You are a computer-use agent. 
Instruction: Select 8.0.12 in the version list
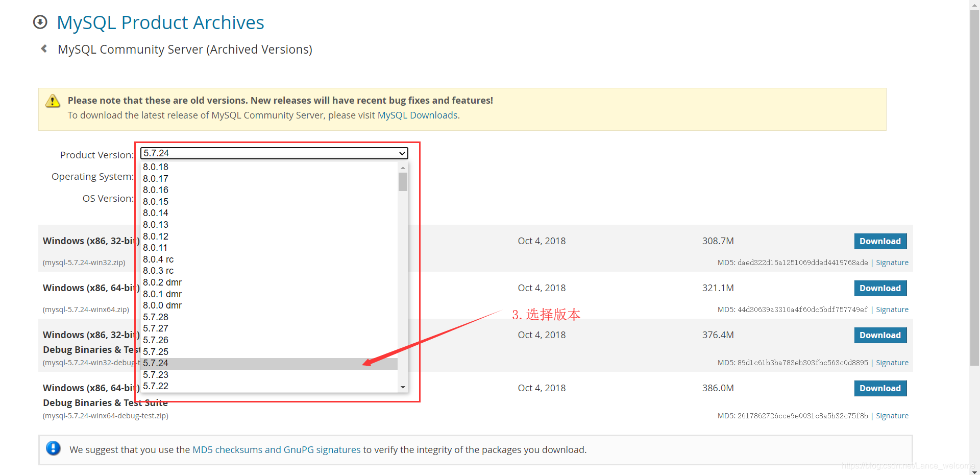tap(269, 236)
